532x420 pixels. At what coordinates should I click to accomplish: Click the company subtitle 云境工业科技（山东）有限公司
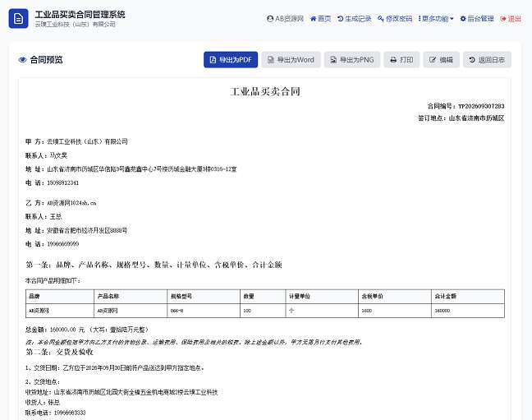[76, 25]
